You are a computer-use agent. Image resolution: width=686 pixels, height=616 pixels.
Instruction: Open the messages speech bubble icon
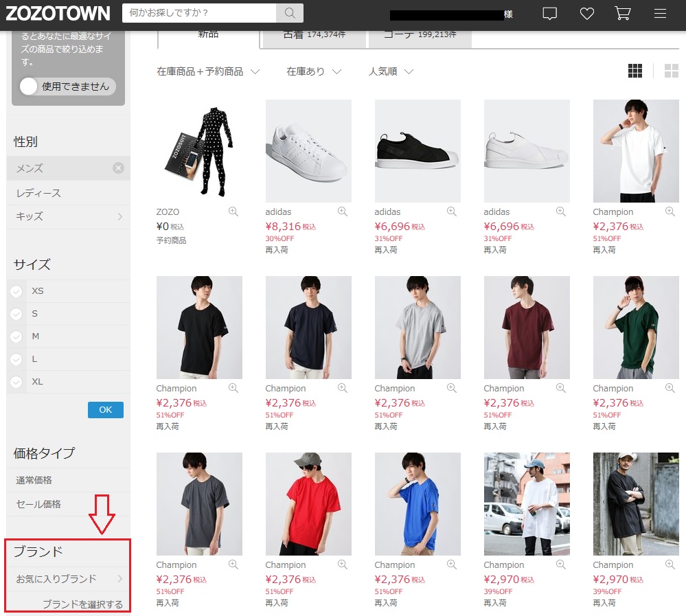click(549, 14)
